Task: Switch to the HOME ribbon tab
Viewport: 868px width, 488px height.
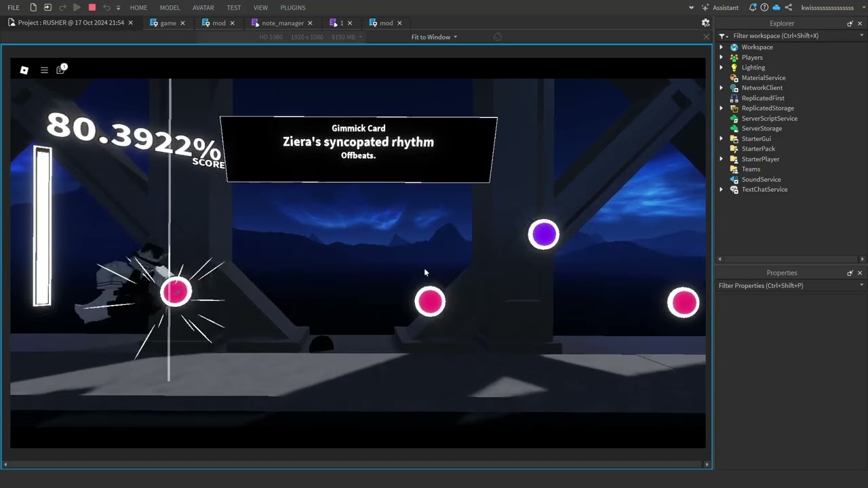Action: point(138,7)
